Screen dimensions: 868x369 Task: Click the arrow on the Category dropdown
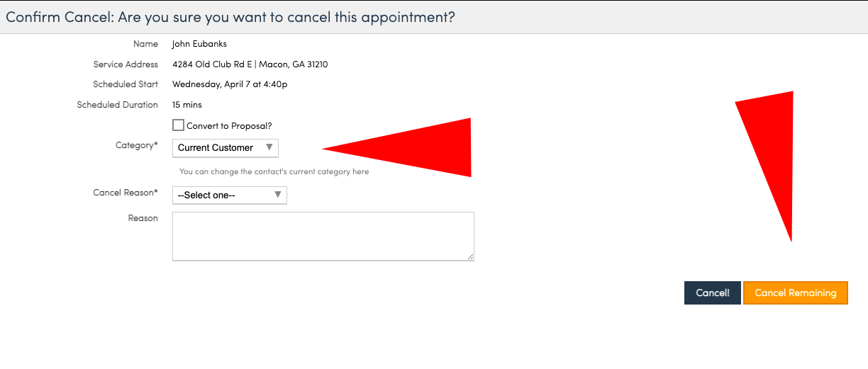click(x=269, y=147)
